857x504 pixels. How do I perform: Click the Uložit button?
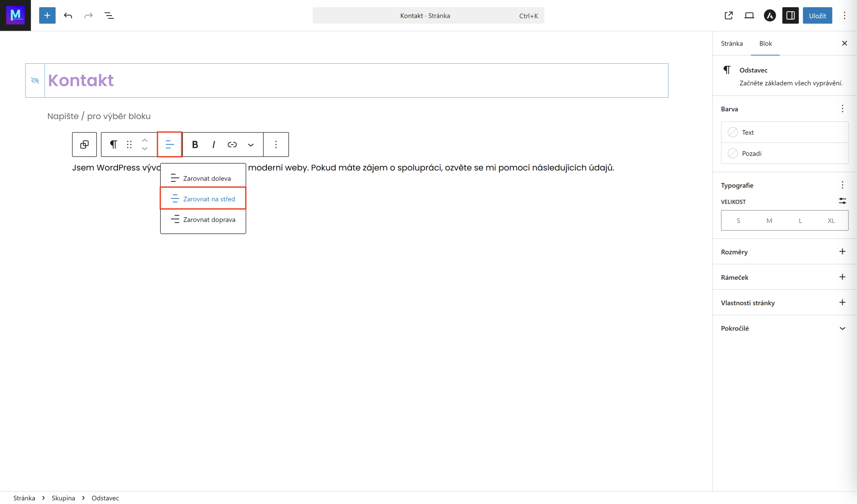click(817, 16)
